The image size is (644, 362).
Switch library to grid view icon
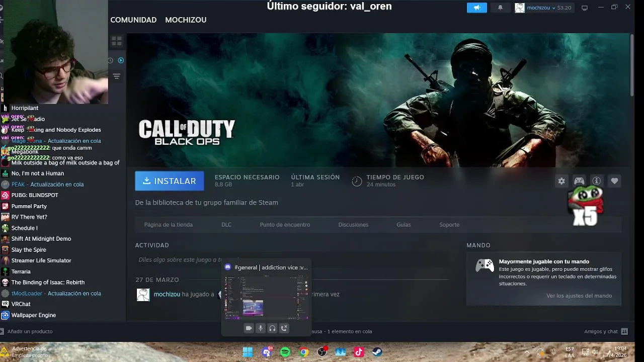point(117,41)
